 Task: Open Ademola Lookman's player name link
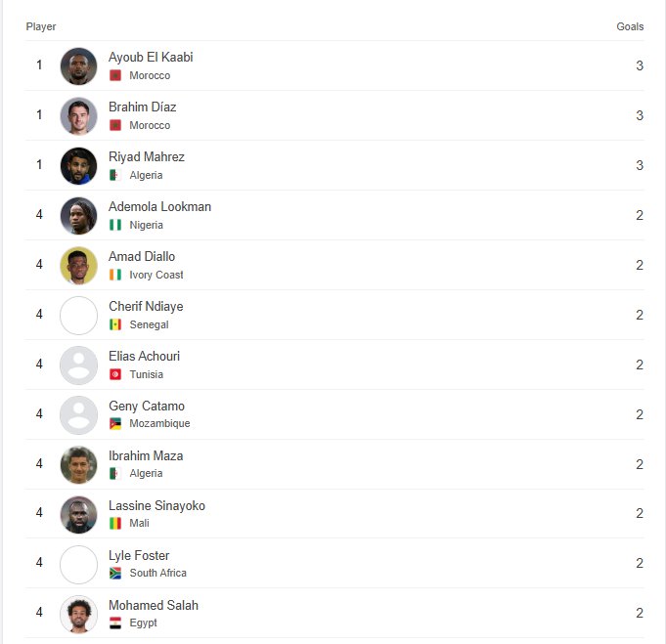pos(159,207)
